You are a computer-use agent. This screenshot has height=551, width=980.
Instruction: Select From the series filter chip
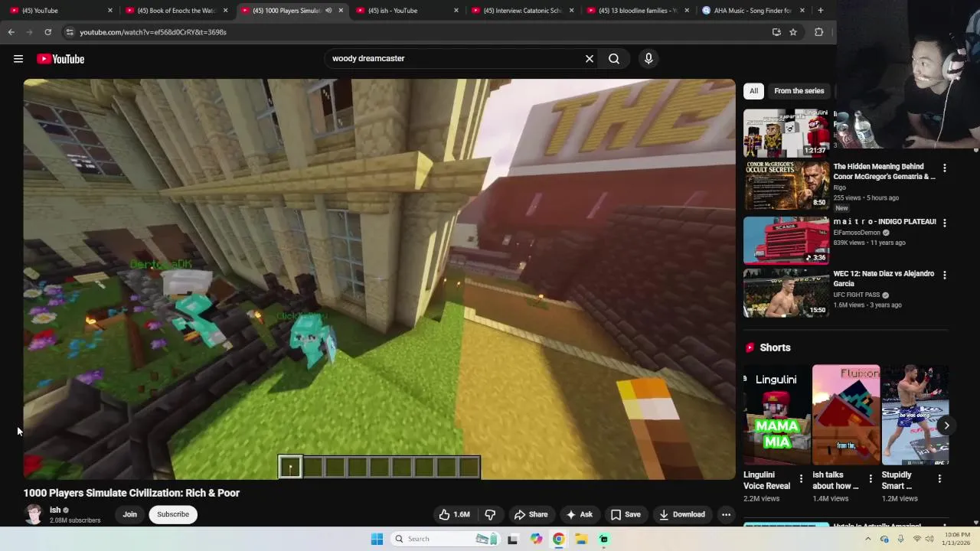tap(799, 90)
